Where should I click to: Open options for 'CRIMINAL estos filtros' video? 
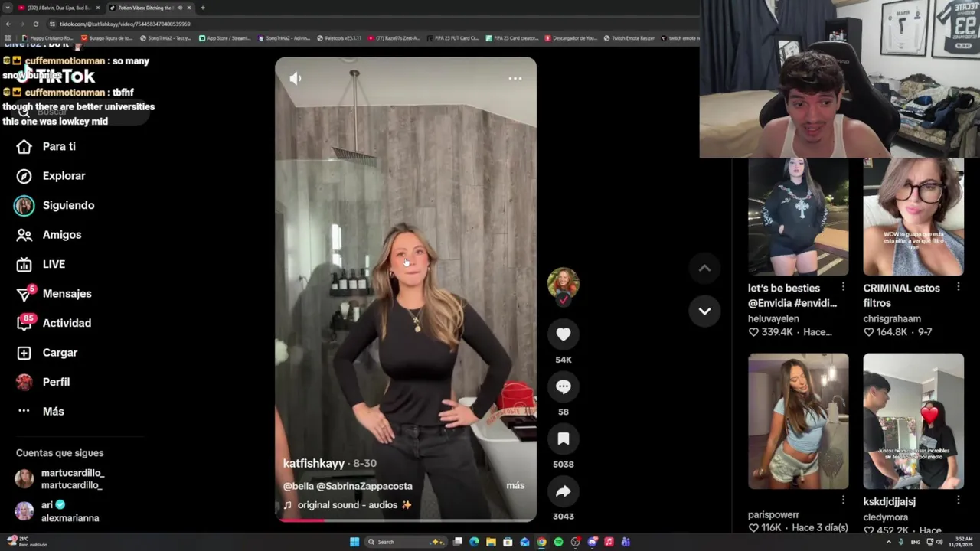coord(958,287)
